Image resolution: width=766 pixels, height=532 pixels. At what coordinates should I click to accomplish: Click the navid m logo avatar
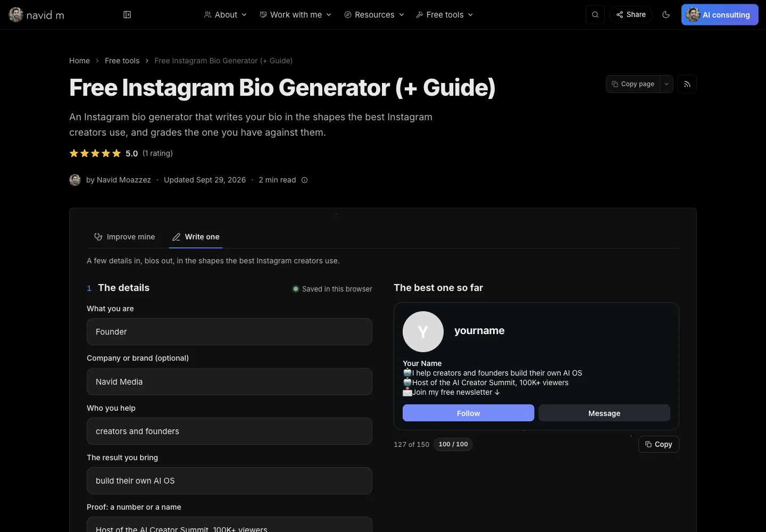(16, 15)
